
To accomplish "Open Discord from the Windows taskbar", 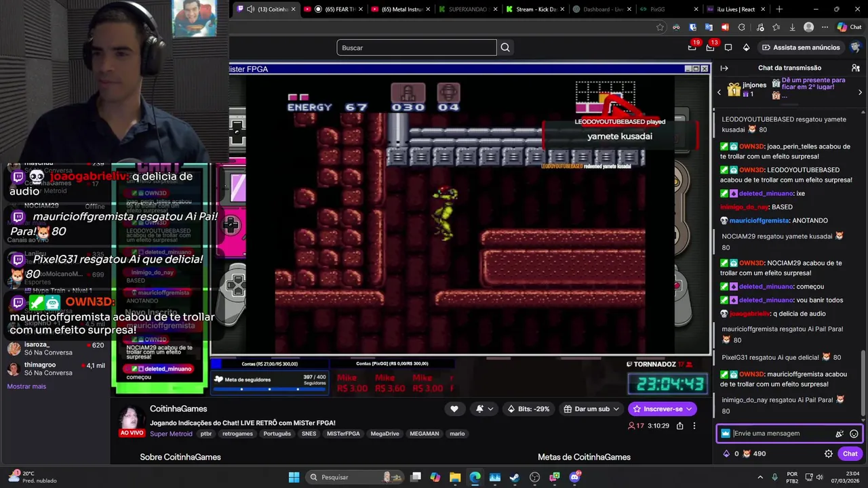I will 574,477.
